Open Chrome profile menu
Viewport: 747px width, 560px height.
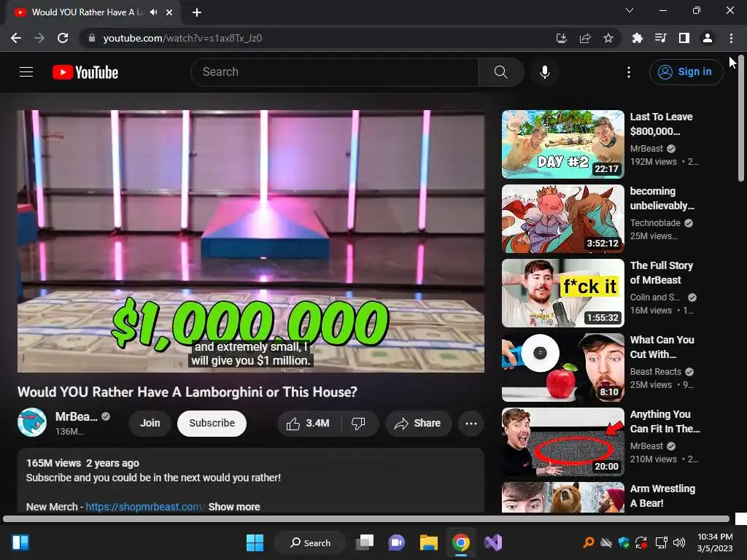pyautogui.click(x=708, y=38)
